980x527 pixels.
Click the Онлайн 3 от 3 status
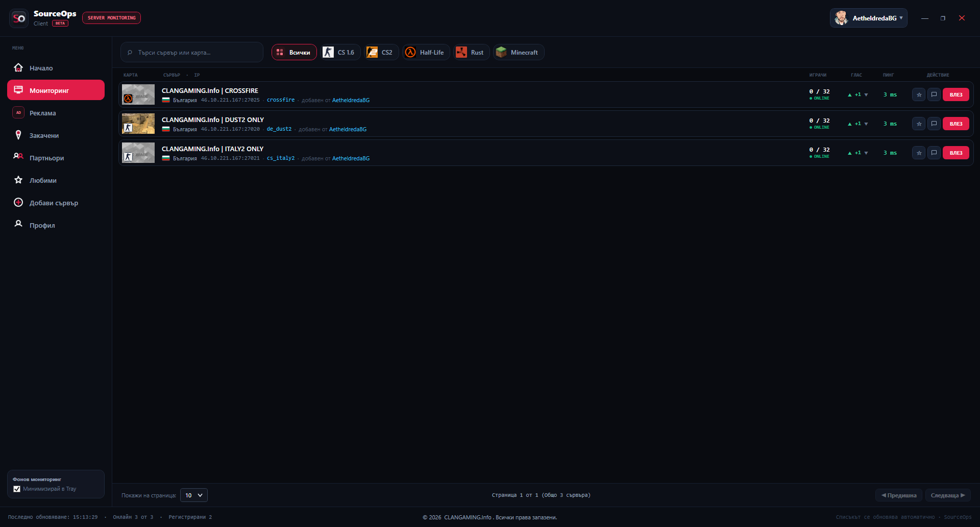tap(133, 517)
